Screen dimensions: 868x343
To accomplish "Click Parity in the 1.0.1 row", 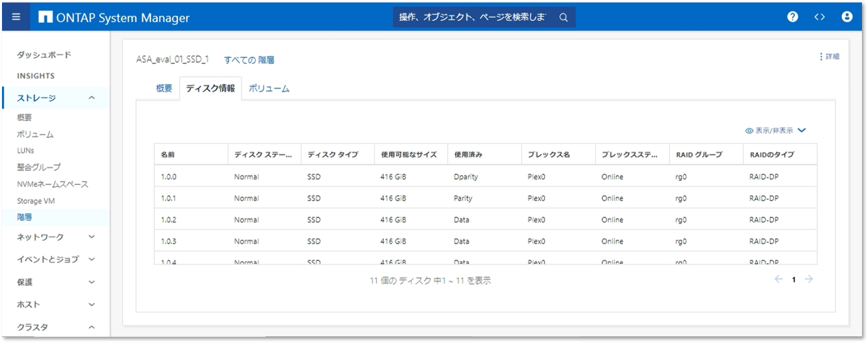I will [463, 198].
